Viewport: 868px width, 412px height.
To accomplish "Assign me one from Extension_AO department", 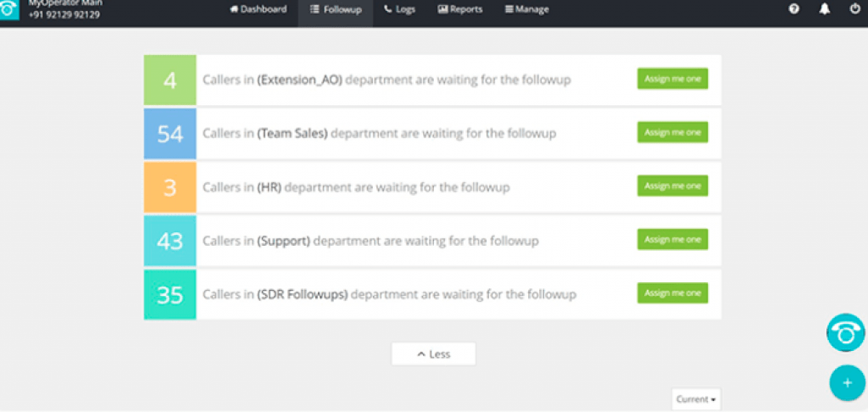I will 672,79.
